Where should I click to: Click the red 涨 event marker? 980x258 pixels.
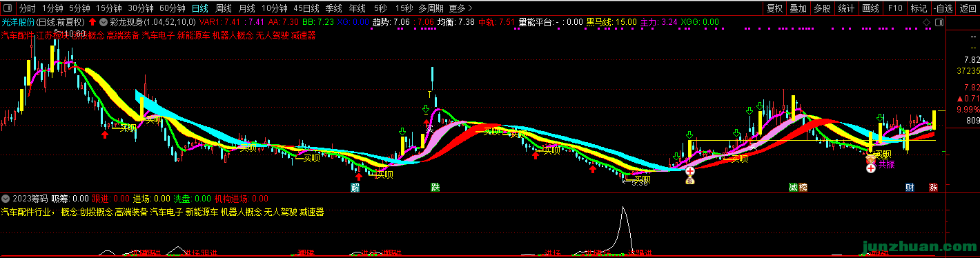933,188
